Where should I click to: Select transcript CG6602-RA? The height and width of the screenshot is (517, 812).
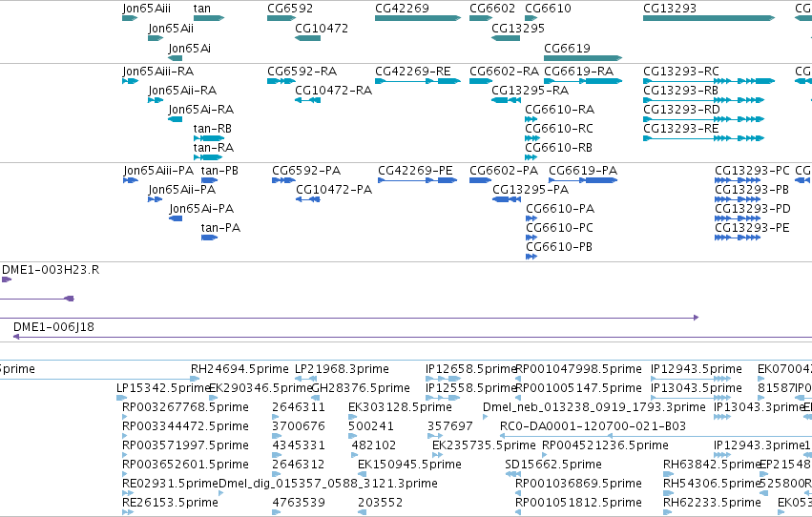click(x=481, y=81)
